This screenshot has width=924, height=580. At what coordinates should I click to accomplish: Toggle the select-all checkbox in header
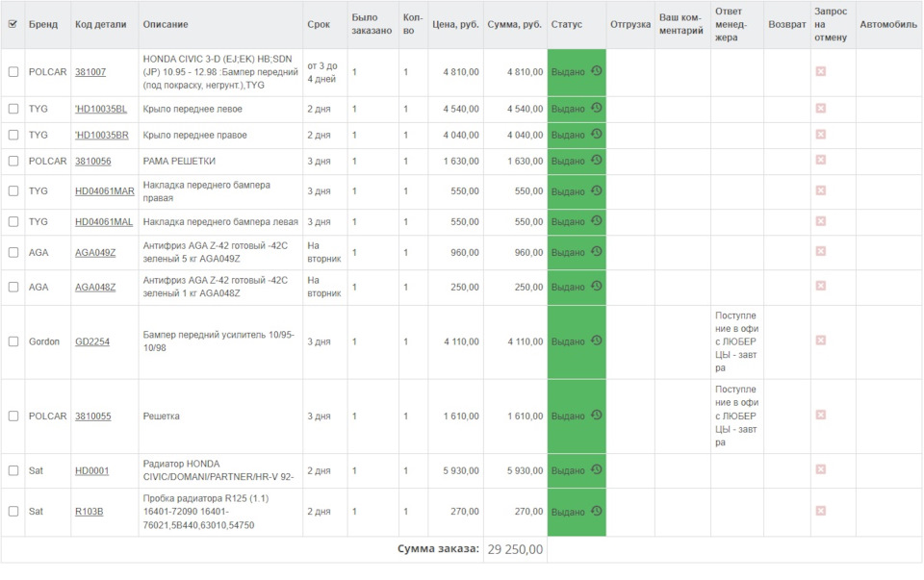tap(13, 24)
